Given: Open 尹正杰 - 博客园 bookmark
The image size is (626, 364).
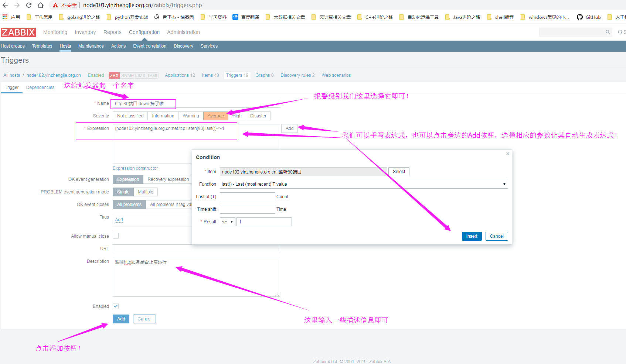Looking at the screenshot, I should 174,17.
